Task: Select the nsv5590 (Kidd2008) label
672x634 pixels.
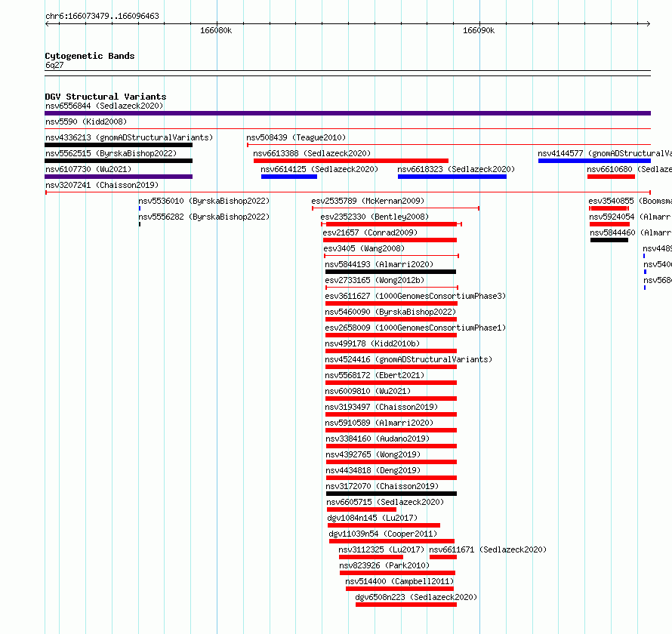Action: (86, 122)
